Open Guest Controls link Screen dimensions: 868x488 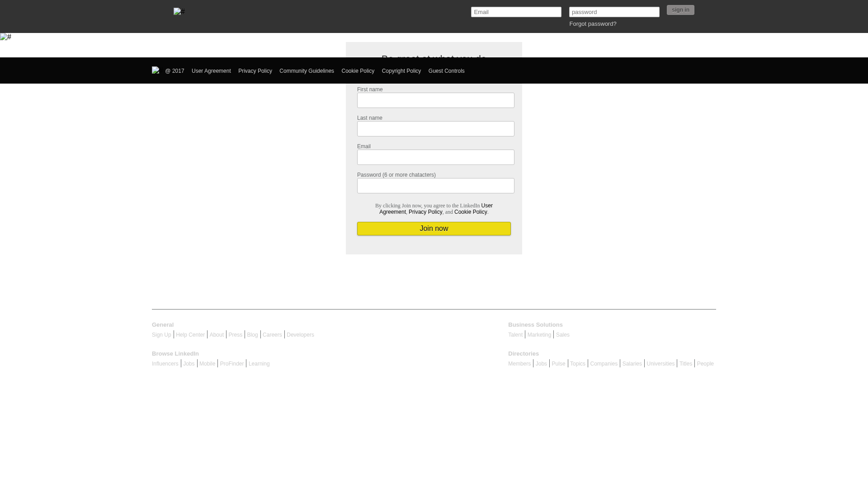446,71
